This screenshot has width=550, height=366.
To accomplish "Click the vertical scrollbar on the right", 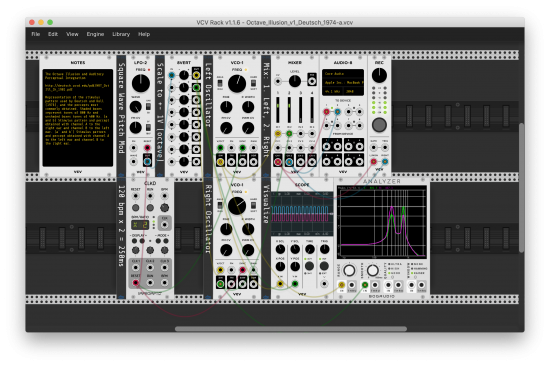I will 522,188.
